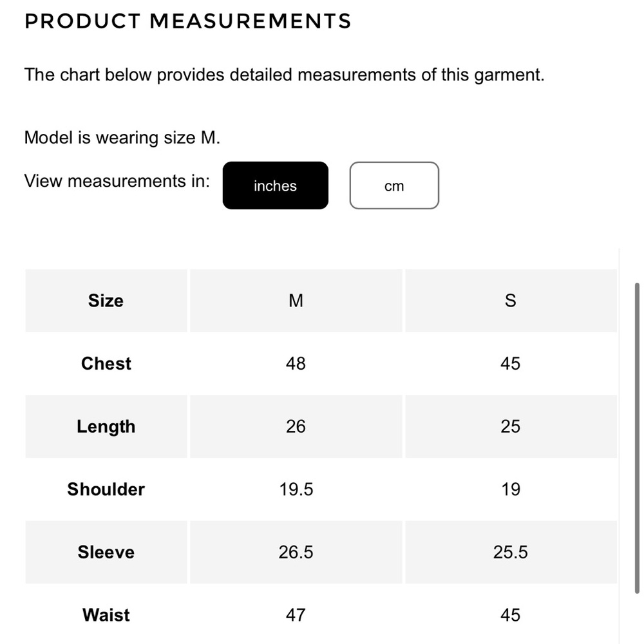Click the Sleeve value 25.5
This screenshot has width=644, height=644.
(x=510, y=553)
